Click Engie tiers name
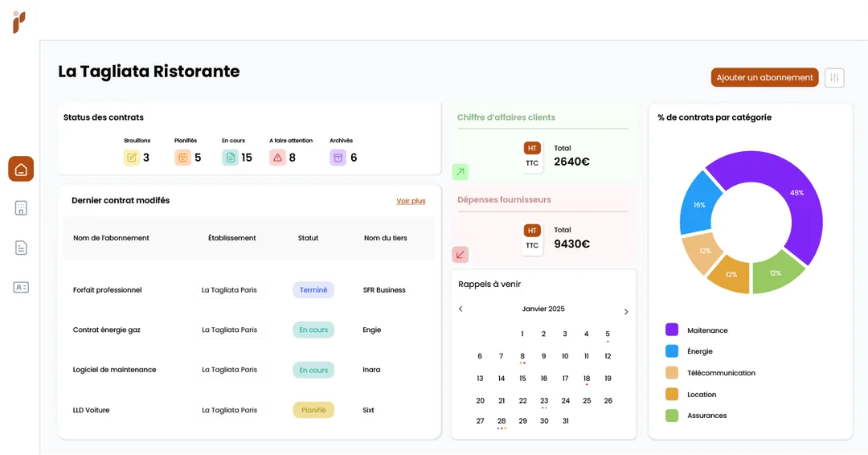The height and width of the screenshot is (455, 868). (371, 330)
